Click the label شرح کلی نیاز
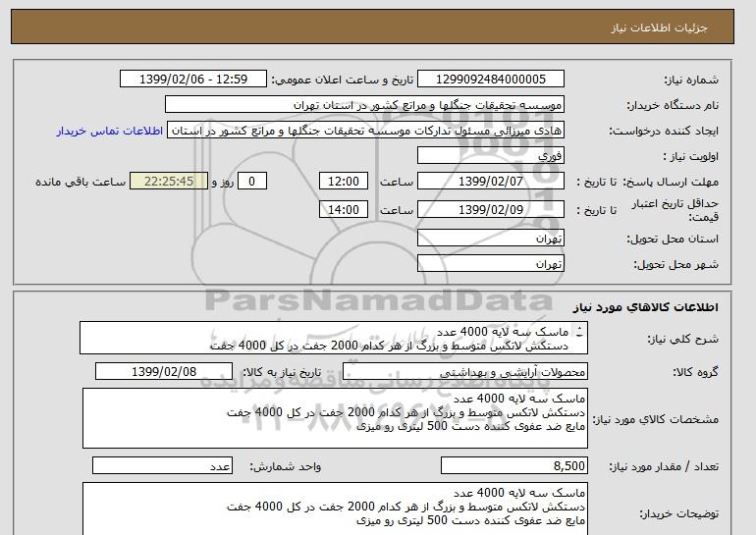The height and width of the screenshot is (535, 756). (682, 339)
